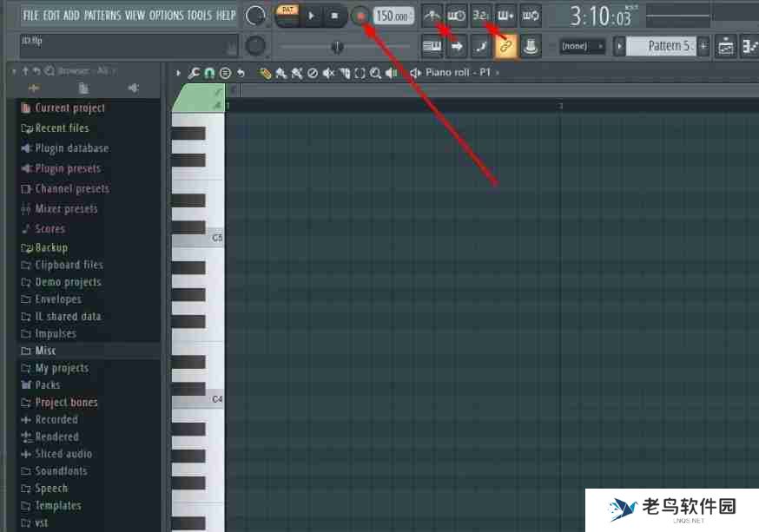
Task: Click the browser search magnifier icon
Action: pyautogui.click(x=49, y=71)
